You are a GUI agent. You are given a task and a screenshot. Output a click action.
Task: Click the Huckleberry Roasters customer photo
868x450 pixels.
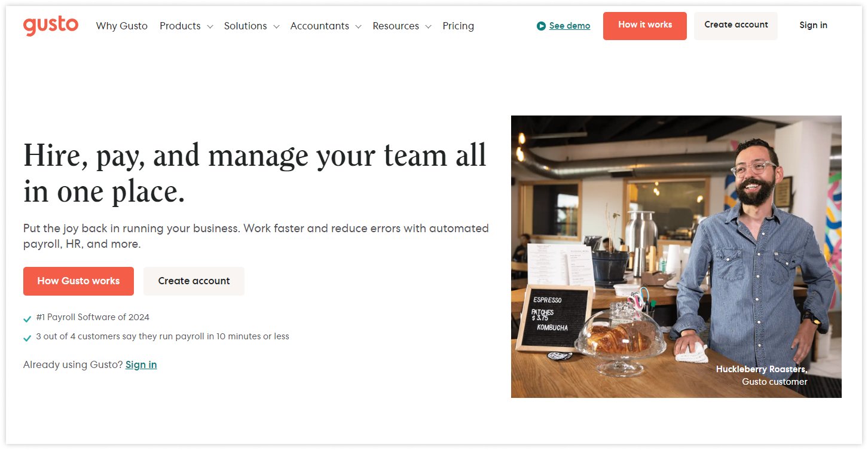pos(676,257)
